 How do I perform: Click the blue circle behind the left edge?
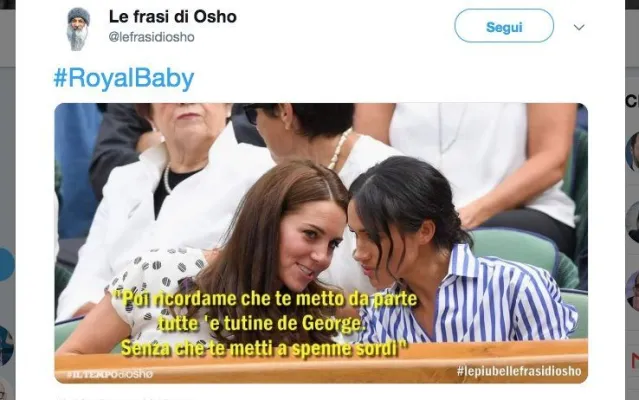(x=7, y=264)
